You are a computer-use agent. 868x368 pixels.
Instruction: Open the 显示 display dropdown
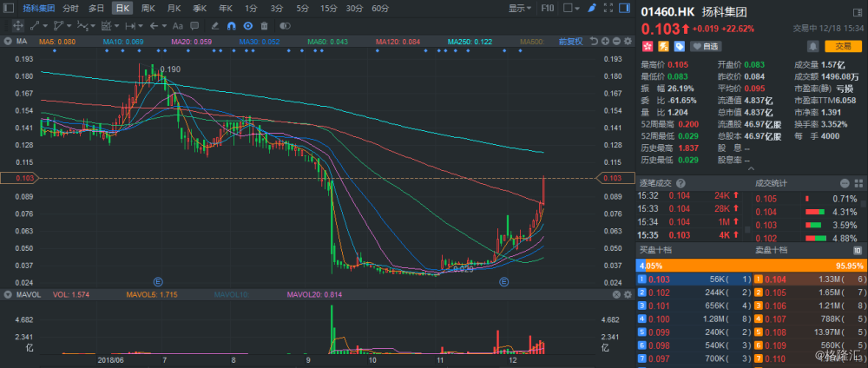coord(520,9)
